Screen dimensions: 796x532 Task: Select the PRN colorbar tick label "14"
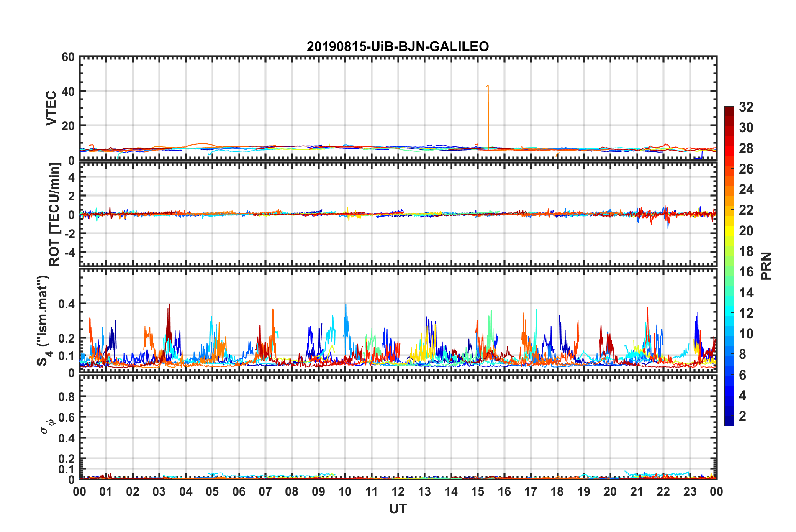point(746,293)
